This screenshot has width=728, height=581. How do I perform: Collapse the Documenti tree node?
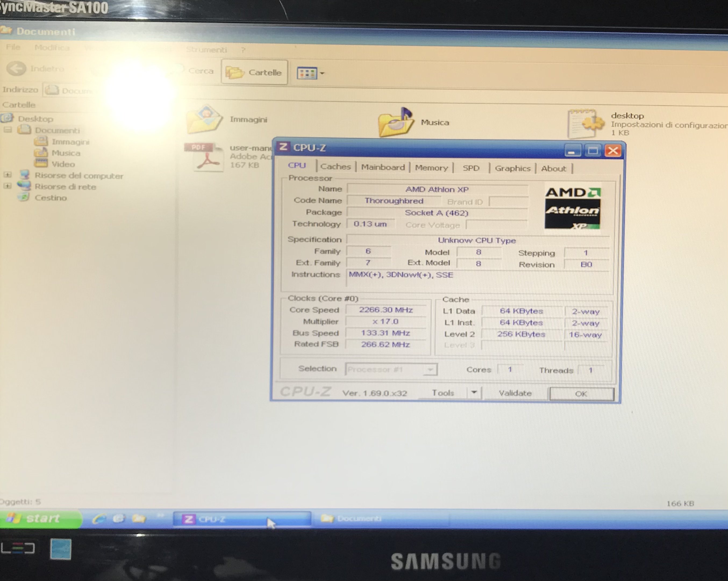(x=8, y=130)
